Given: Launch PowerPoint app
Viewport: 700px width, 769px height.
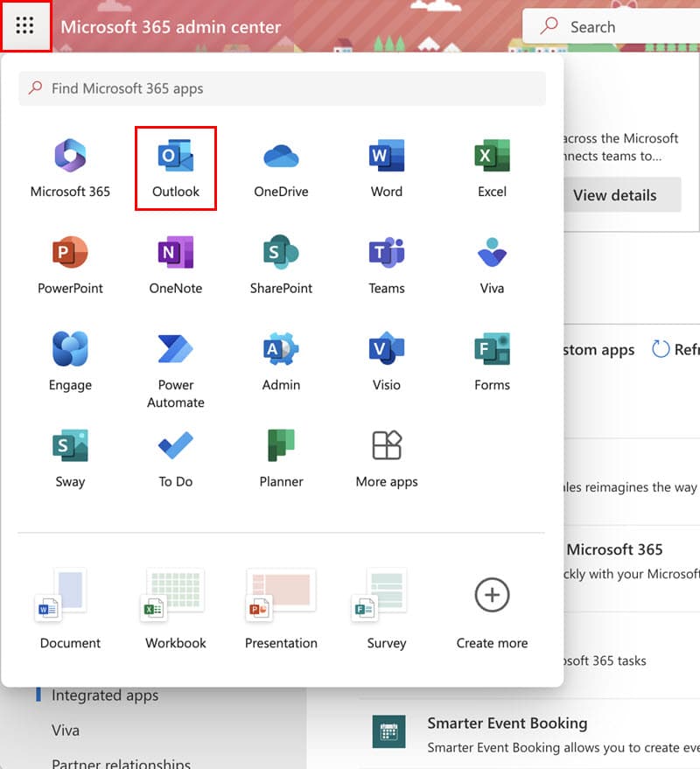Looking at the screenshot, I should pyautogui.click(x=70, y=265).
